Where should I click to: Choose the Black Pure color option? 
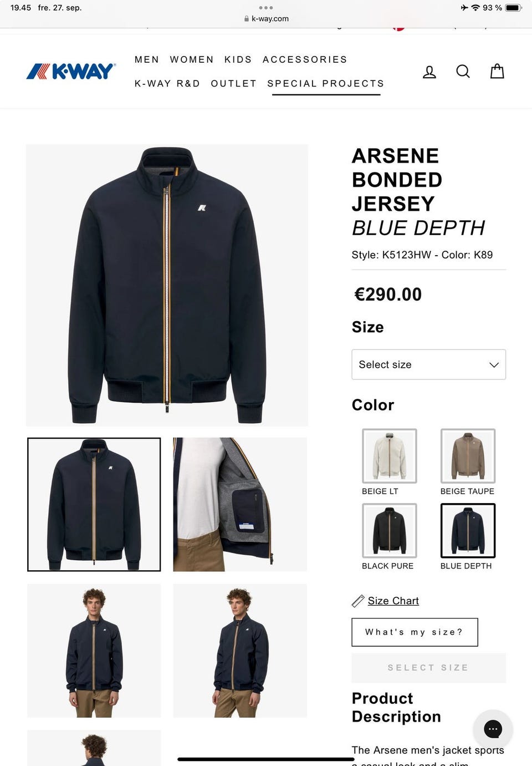390,531
